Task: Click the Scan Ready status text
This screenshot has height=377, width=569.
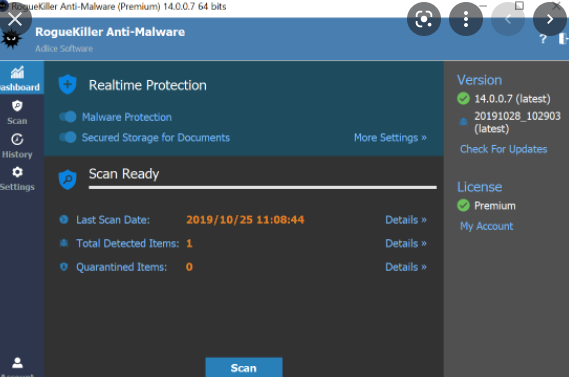Action: pos(124,174)
